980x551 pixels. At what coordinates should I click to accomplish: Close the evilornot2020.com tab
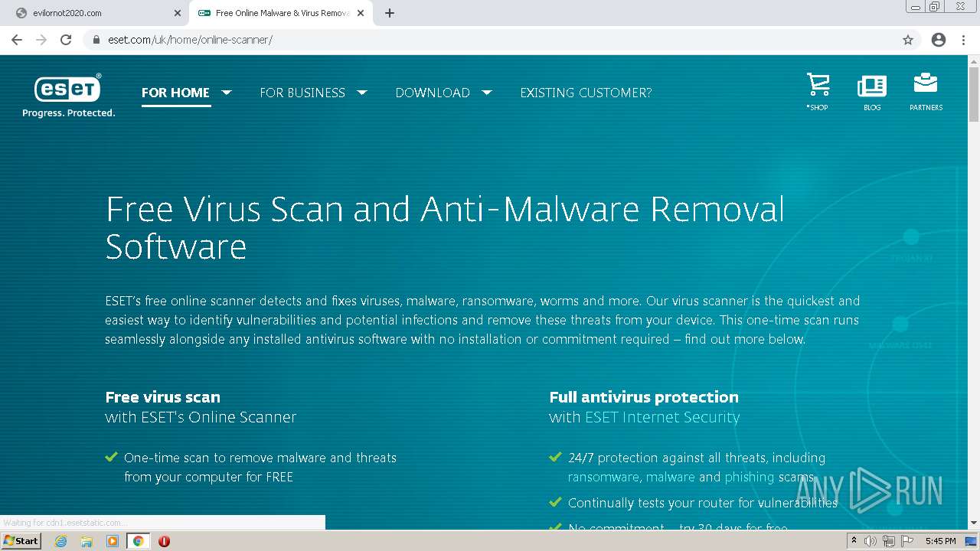177,13
